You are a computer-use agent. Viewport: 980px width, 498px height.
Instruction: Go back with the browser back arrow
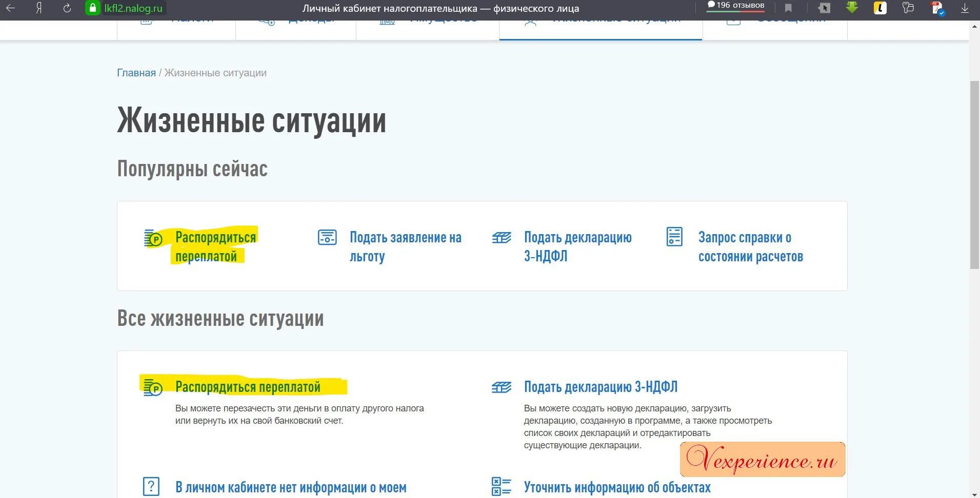pyautogui.click(x=10, y=8)
